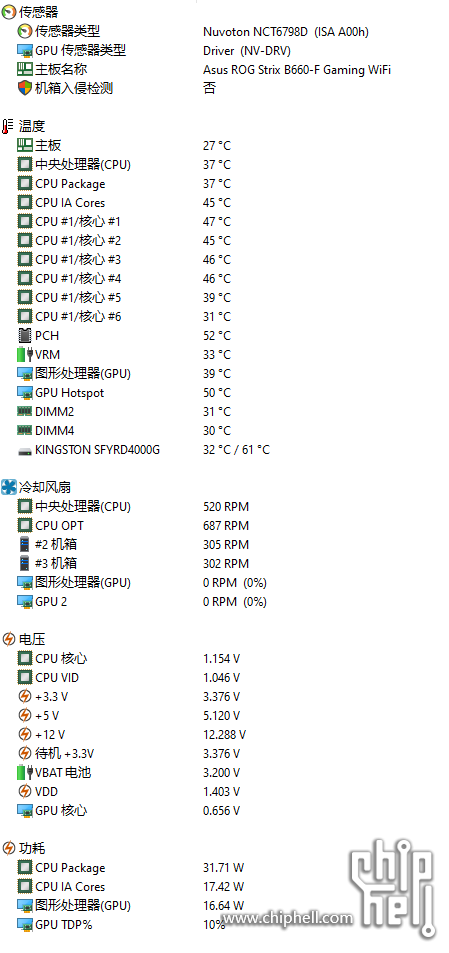Click the VDD label
This screenshot has height=953, width=449.
[46, 791]
